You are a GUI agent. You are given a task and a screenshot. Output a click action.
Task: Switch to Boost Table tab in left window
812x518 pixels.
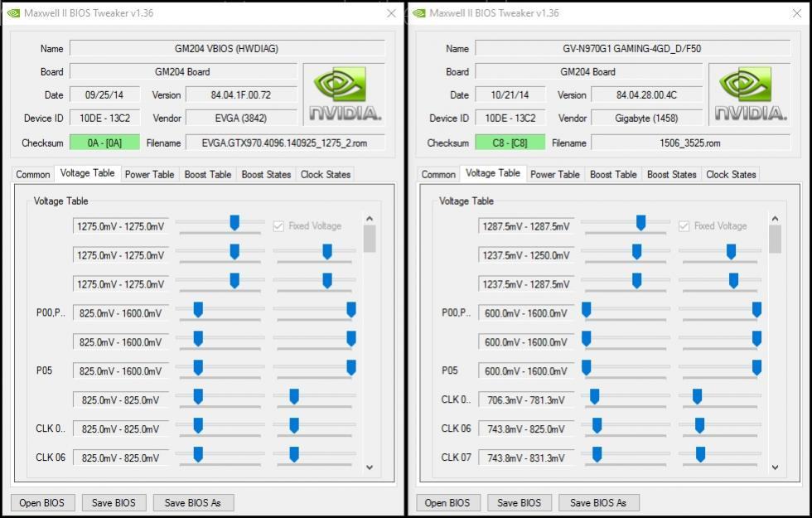[x=208, y=175]
